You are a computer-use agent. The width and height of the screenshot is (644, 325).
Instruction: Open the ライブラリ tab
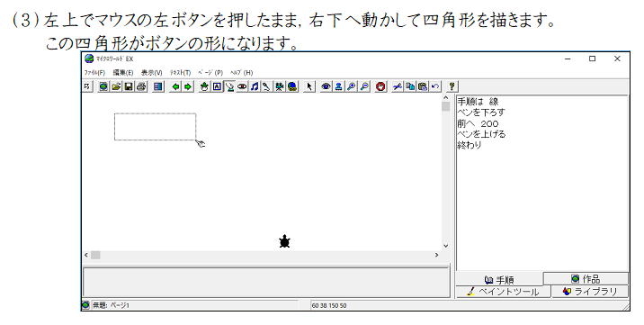pos(590,292)
